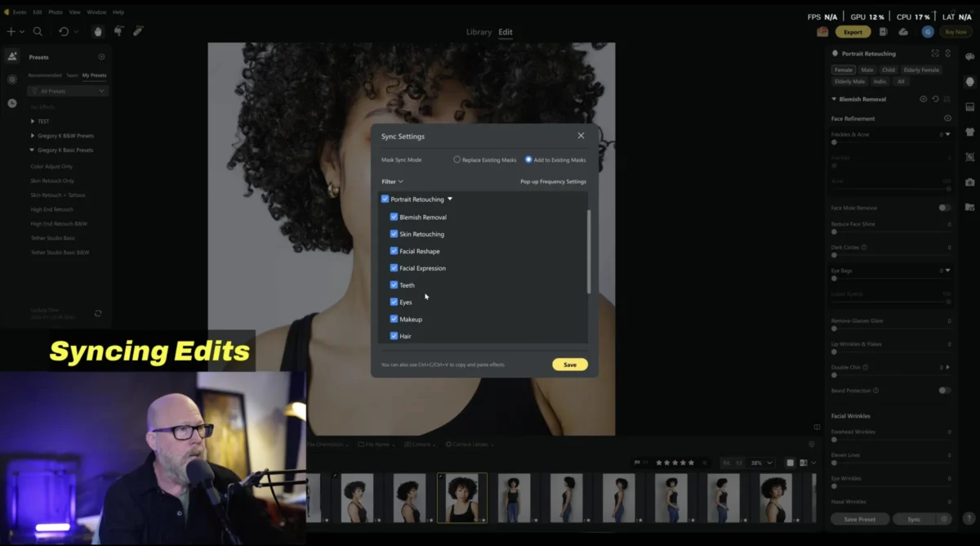The image size is (980, 546).
Task: Uncheck Portrait Retouching checkbox
Action: pos(385,199)
